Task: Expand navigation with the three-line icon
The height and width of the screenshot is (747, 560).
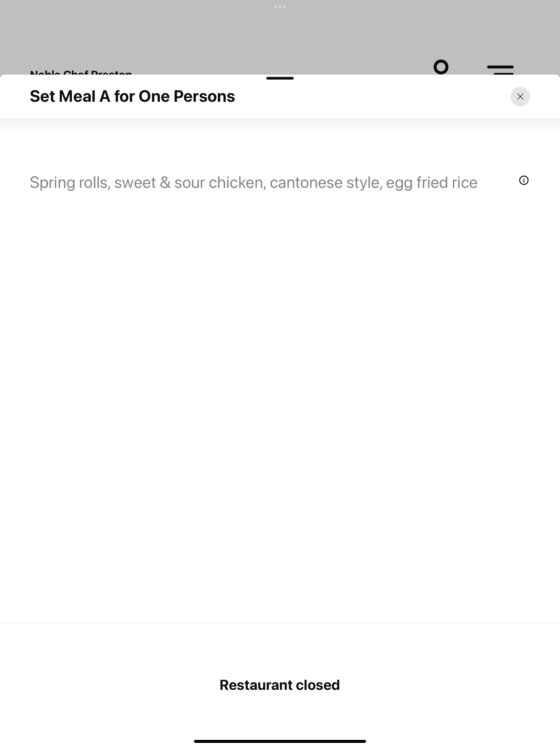Action: click(x=500, y=69)
